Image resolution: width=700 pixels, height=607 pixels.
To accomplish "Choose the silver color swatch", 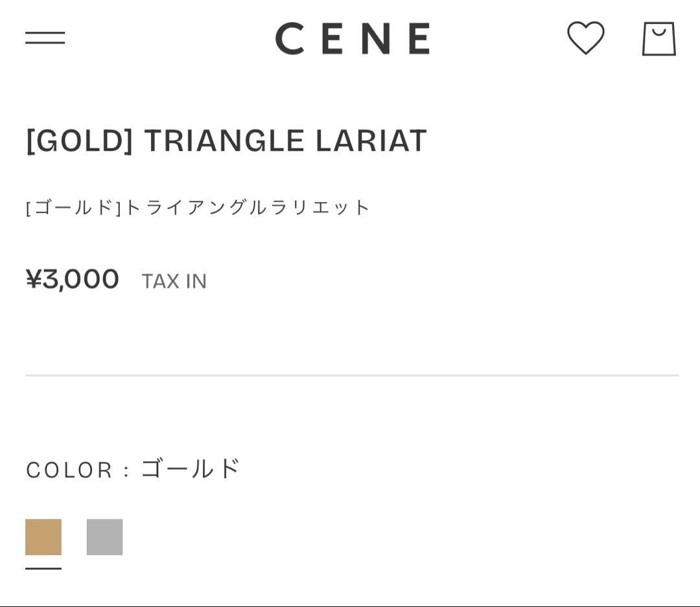I will tap(104, 537).
